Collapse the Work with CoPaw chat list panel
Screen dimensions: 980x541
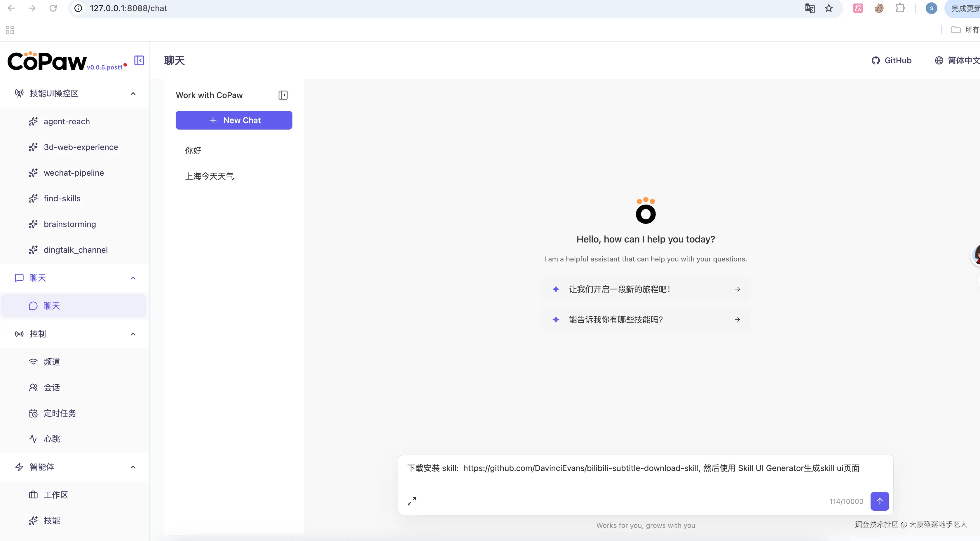(x=283, y=95)
